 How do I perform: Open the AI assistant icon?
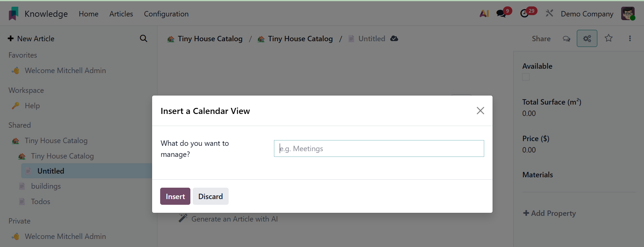tap(484, 14)
